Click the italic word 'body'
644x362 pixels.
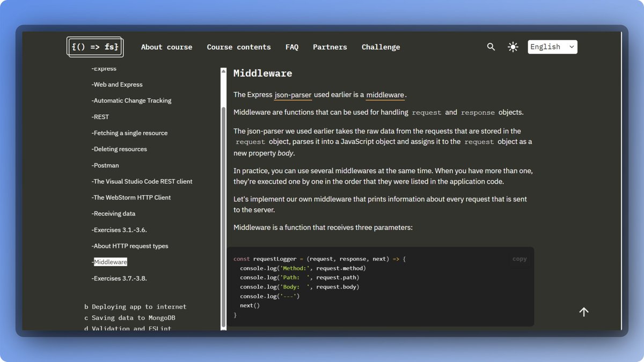coord(286,153)
